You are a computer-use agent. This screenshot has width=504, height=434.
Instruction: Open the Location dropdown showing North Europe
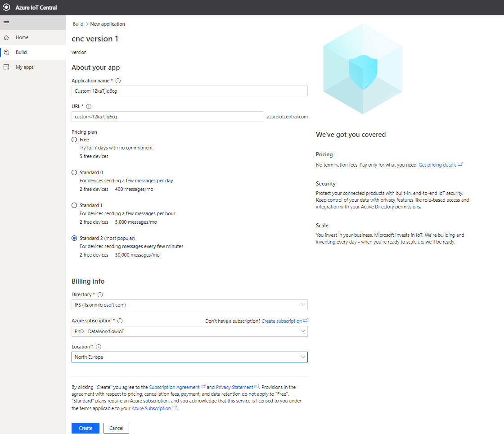point(189,357)
